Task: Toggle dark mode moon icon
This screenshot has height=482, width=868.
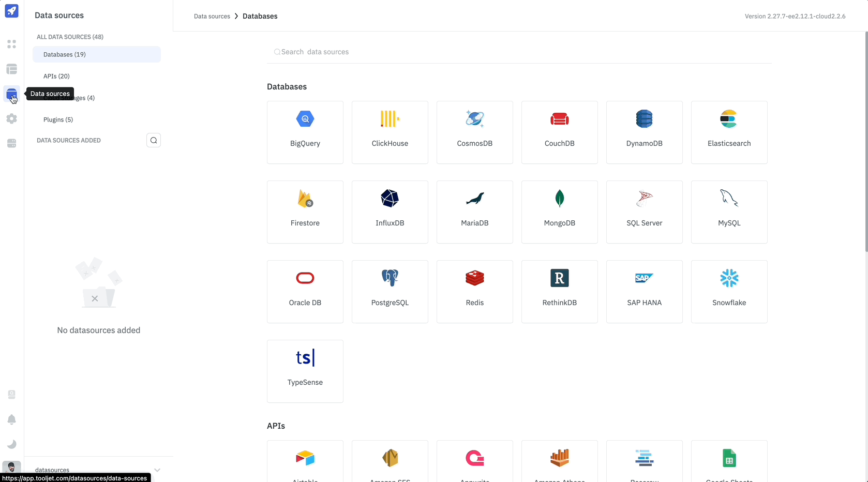Action: coord(11,444)
